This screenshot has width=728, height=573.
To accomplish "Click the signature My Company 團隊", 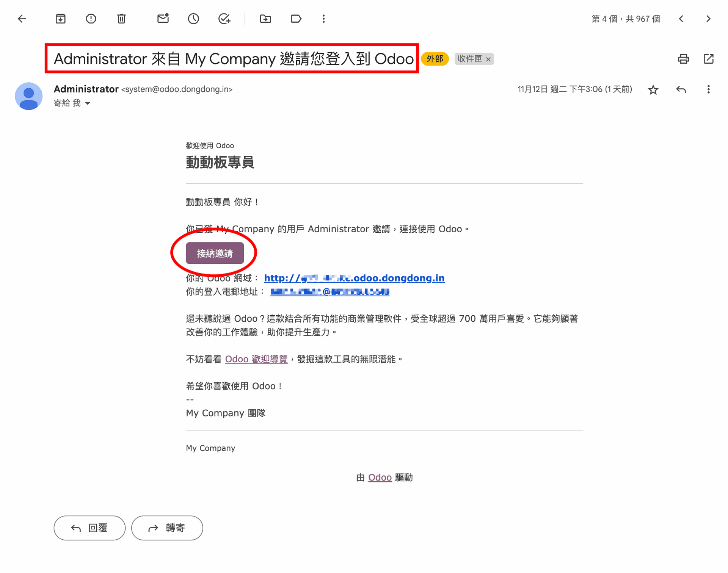I will [x=226, y=413].
